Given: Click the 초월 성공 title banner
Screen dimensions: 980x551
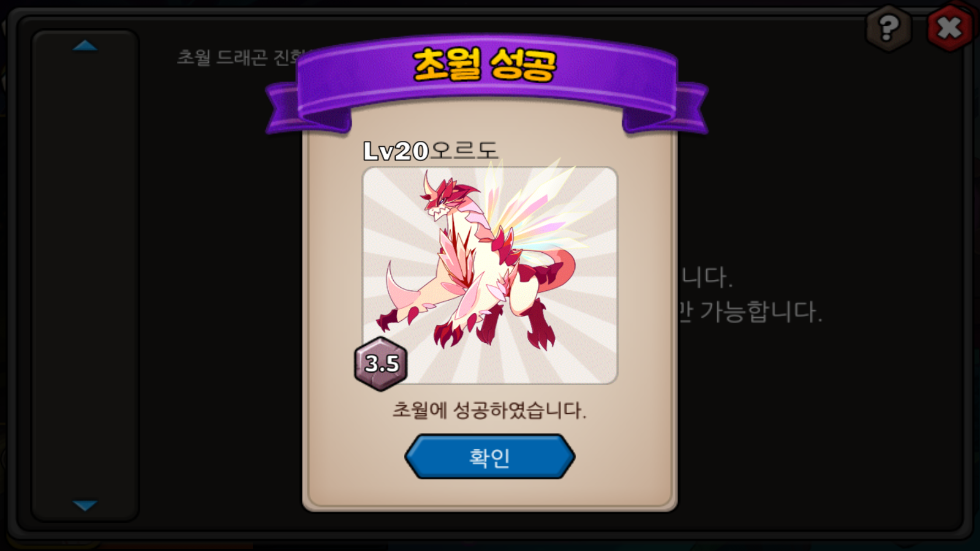Looking at the screenshot, I should pyautogui.click(x=485, y=64).
